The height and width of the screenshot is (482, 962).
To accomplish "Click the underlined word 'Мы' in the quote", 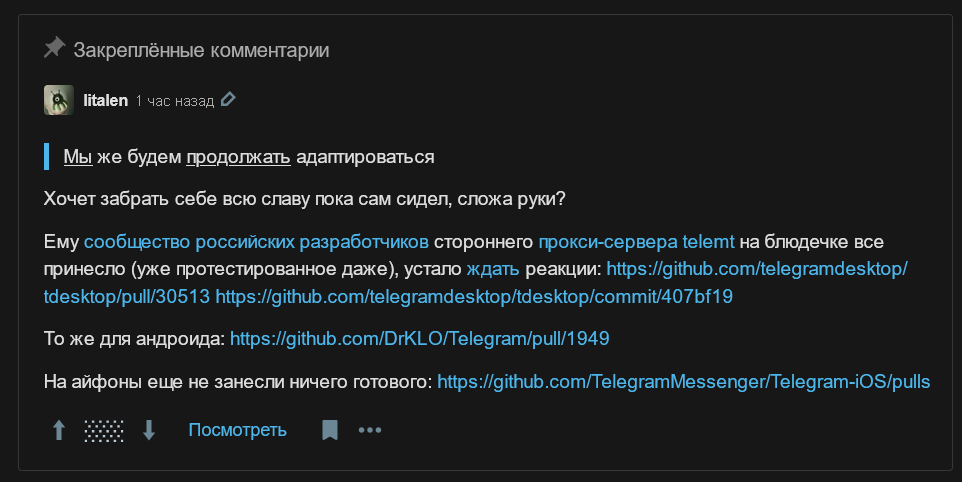I will pos(78,157).
